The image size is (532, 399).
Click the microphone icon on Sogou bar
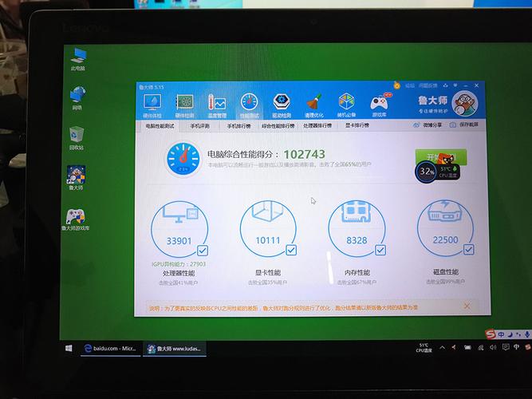click(527, 334)
